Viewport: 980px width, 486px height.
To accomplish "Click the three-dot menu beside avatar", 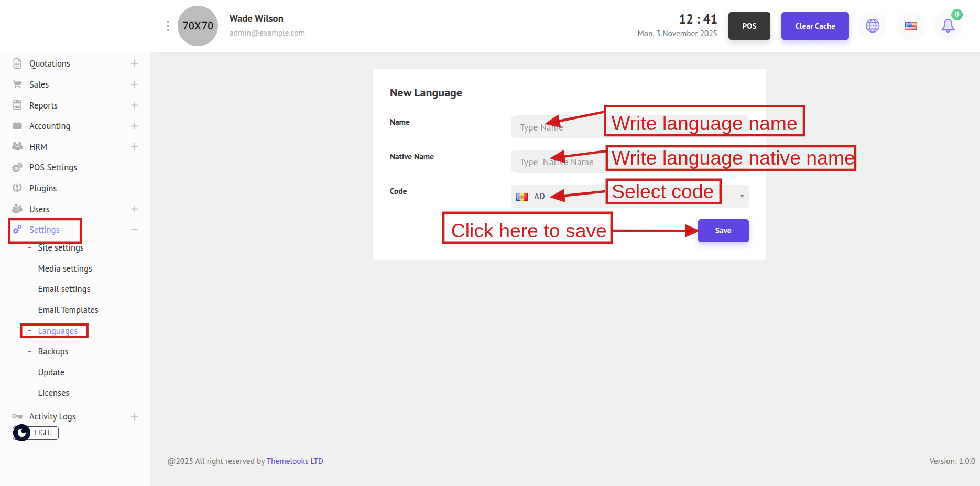I will (x=168, y=26).
